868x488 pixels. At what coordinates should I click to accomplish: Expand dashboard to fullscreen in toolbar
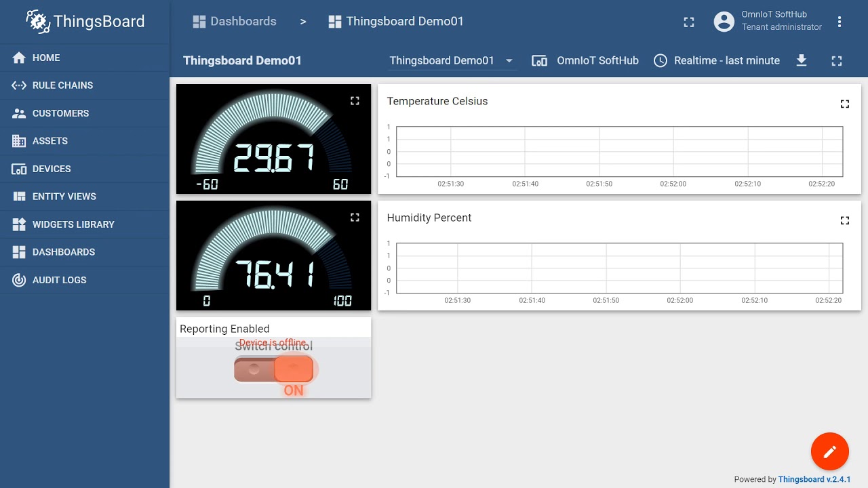(837, 61)
